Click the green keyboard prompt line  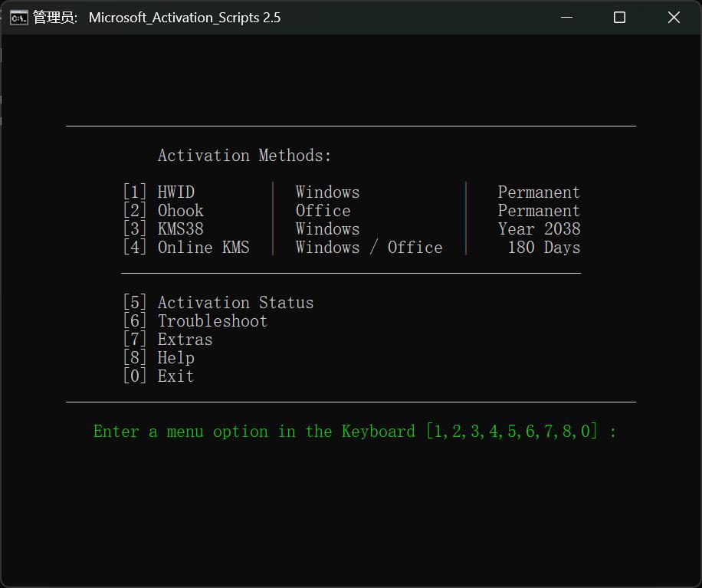click(x=355, y=432)
